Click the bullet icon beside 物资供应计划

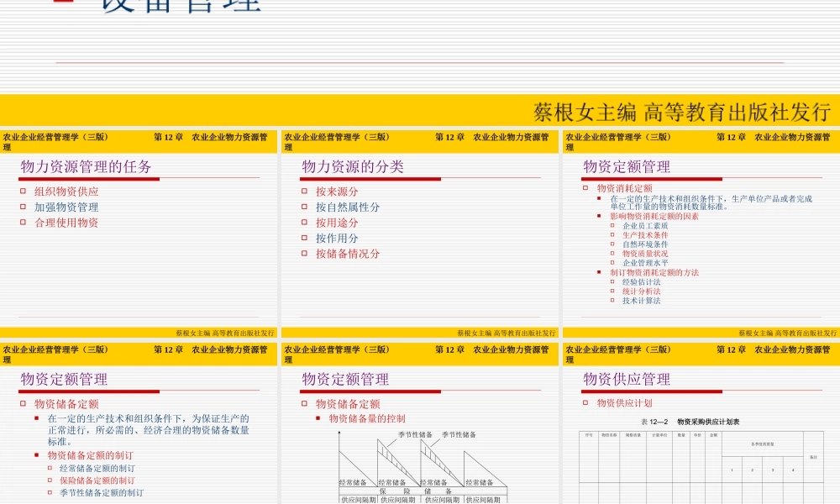584,402
